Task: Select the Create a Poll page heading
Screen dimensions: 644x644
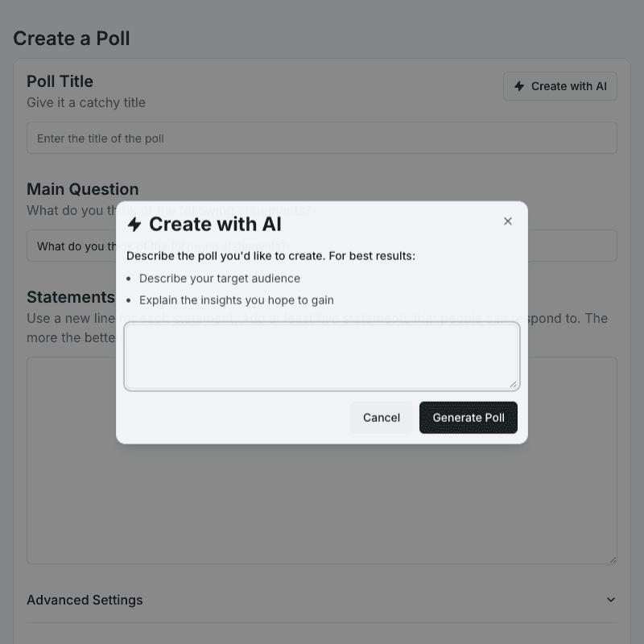Action: click(x=71, y=39)
